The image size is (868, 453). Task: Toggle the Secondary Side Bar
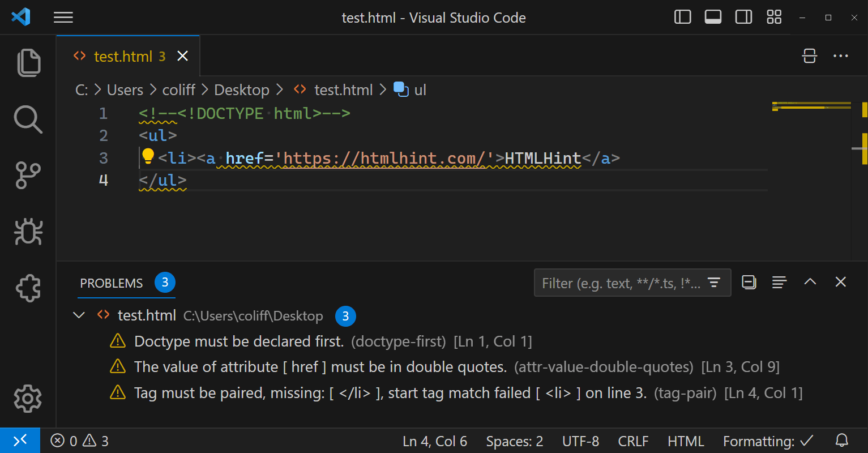pos(743,17)
